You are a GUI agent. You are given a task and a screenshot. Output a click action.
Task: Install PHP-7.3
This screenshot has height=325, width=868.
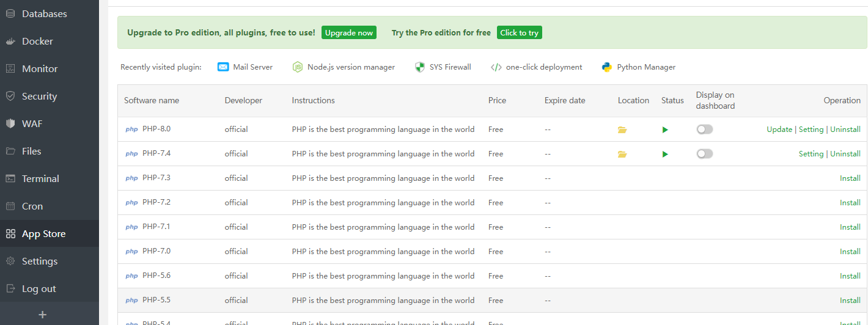[850, 178]
